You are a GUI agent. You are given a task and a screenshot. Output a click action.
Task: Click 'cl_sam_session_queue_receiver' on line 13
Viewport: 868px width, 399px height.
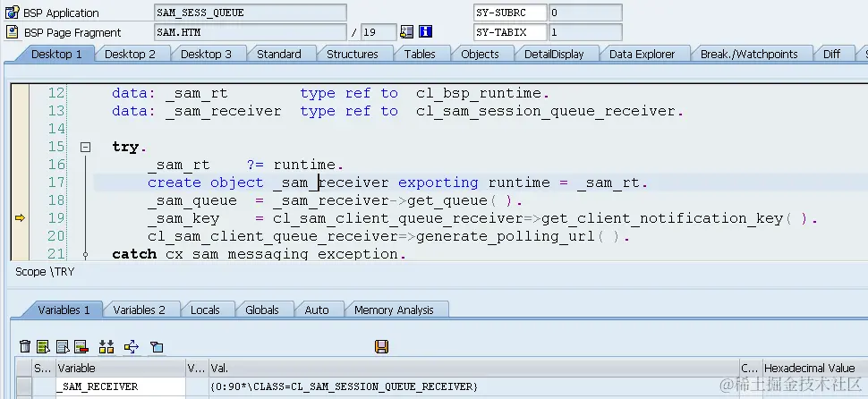click(546, 111)
